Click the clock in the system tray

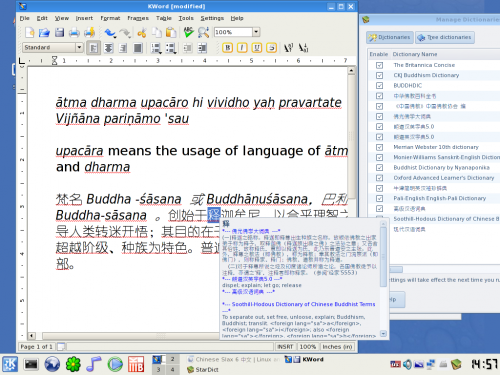point(484,364)
